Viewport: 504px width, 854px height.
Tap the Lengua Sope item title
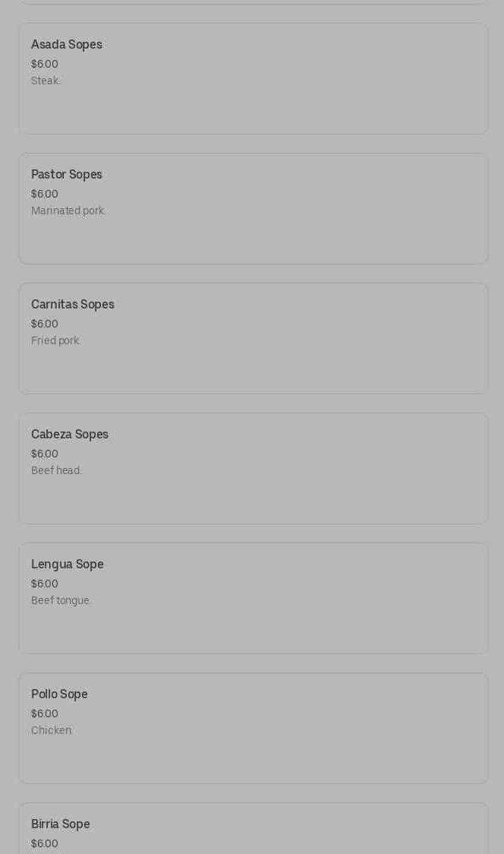(68, 565)
